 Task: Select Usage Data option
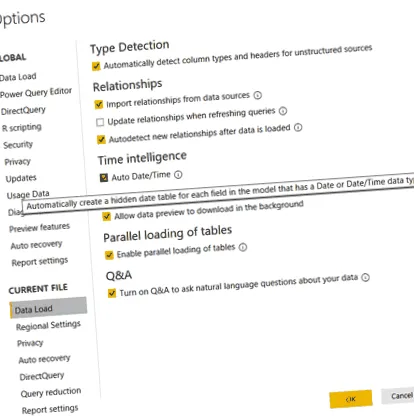28,194
